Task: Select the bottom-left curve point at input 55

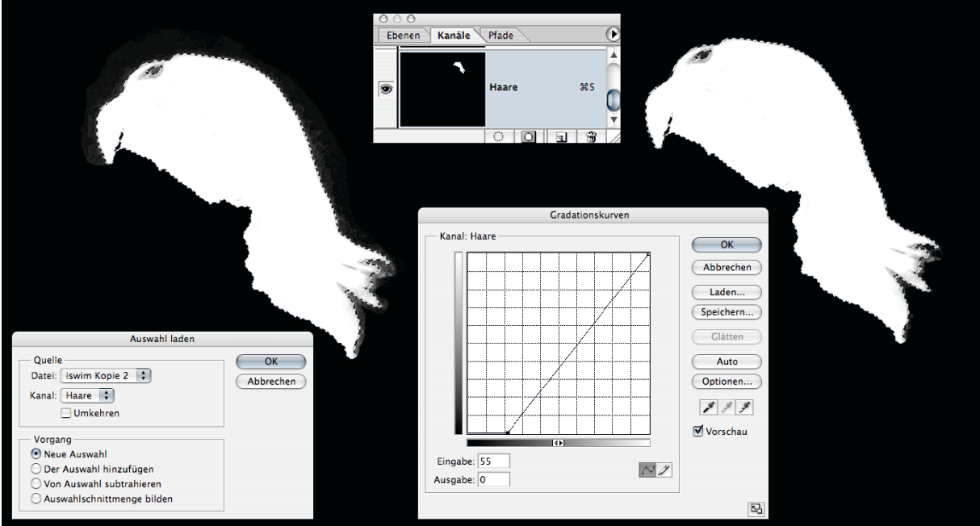Action: [x=507, y=433]
